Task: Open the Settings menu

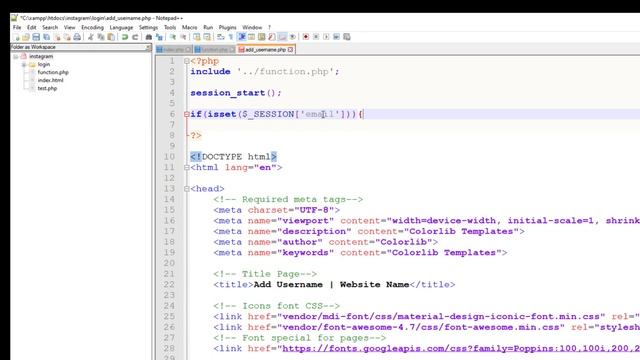Action: 148,27
